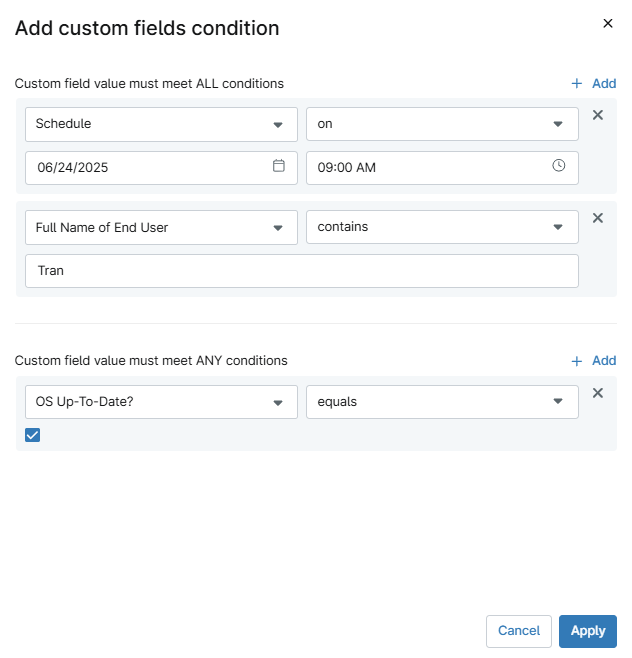Expand the 'contains' operator dropdown

(x=442, y=227)
